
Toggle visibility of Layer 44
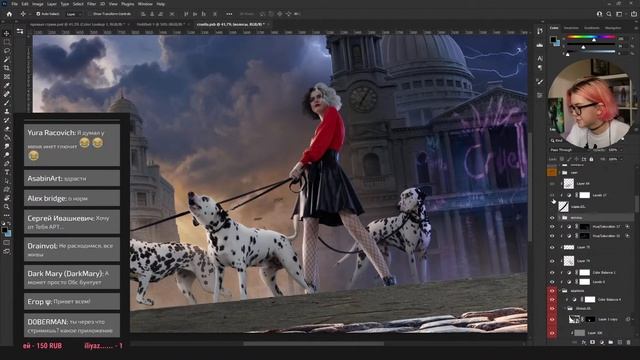pyautogui.click(x=552, y=184)
